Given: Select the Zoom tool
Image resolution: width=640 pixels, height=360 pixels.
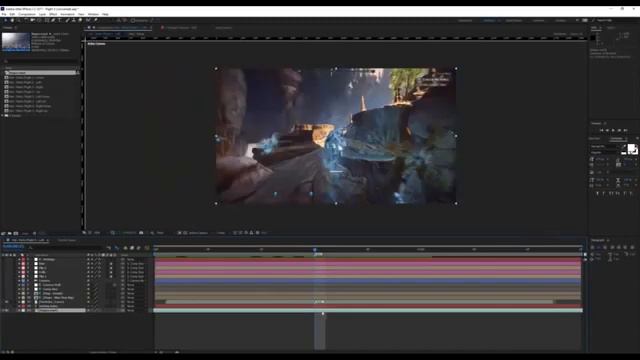Looking at the screenshot, I should tap(19, 20).
